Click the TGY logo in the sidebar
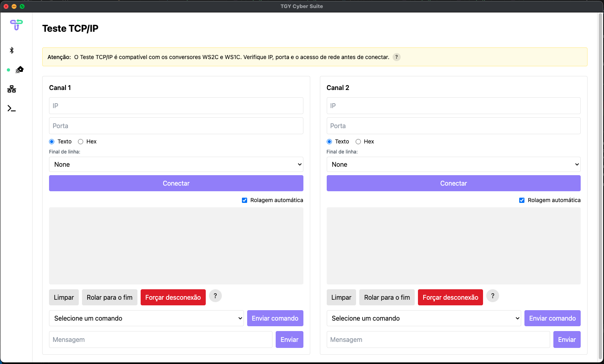The image size is (604, 364). tap(16, 25)
